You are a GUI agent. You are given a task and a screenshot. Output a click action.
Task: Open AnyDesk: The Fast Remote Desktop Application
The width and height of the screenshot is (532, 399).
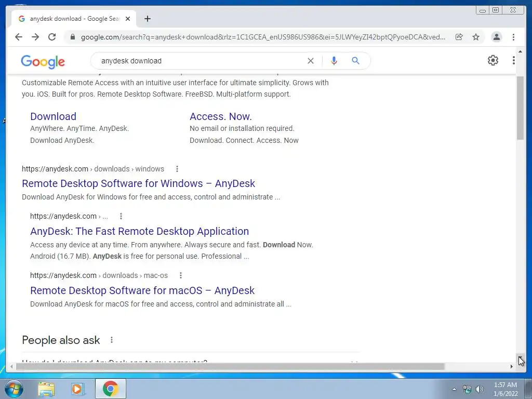(139, 231)
